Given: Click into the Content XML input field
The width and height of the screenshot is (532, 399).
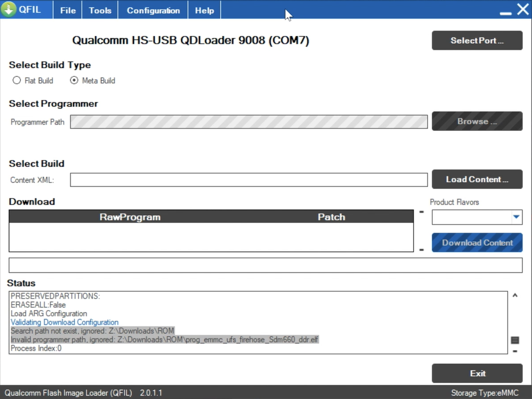Looking at the screenshot, I should (x=249, y=180).
